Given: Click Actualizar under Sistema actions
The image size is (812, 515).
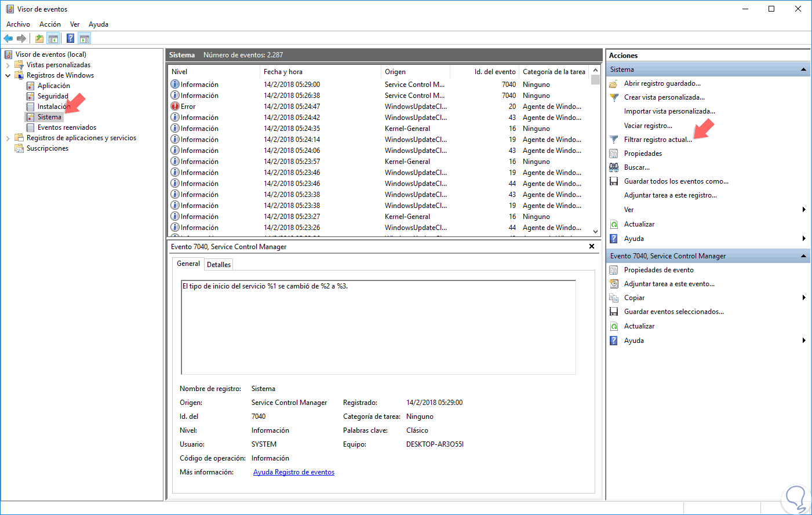Looking at the screenshot, I should (639, 224).
